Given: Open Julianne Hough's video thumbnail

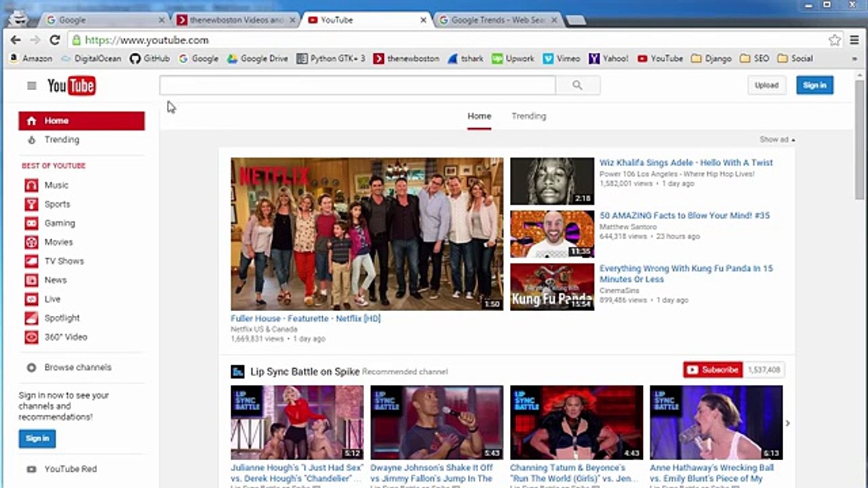Looking at the screenshot, I should click(297, 423).
